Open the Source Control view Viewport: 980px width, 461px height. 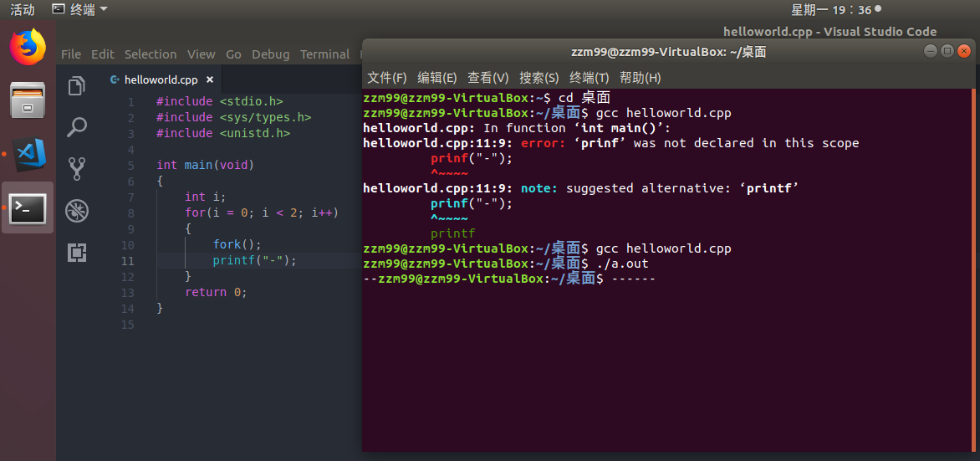click(77, 169)
